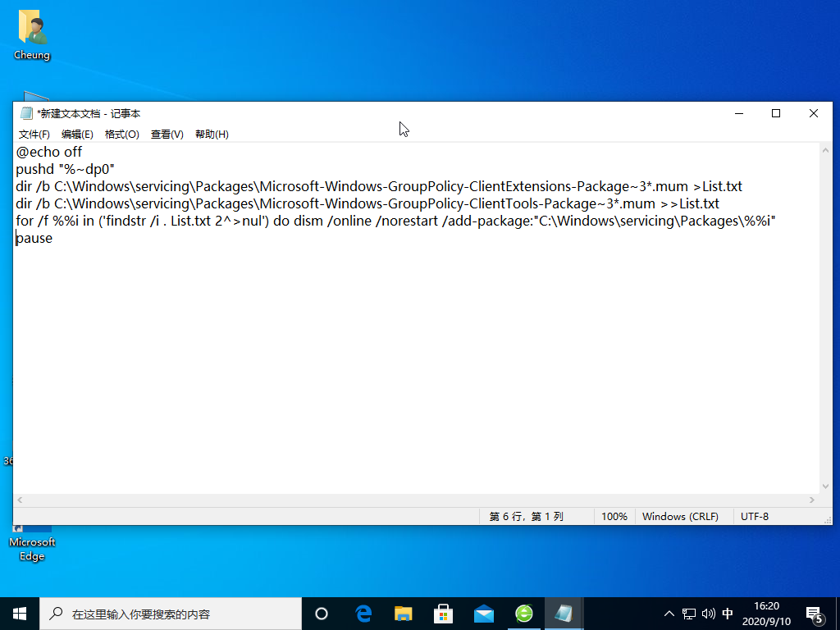
Task: Open the 编辑(E) menu
Action: (77, 135)
